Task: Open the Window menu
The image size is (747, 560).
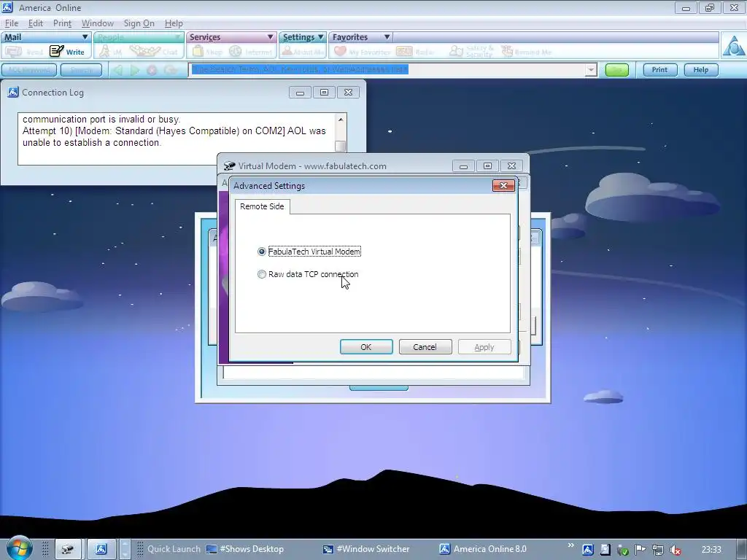Action: (98, 23)
